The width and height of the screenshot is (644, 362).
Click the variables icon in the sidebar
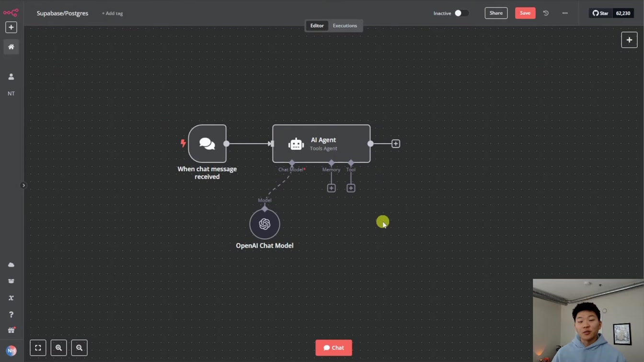click(x=11, y=298)
